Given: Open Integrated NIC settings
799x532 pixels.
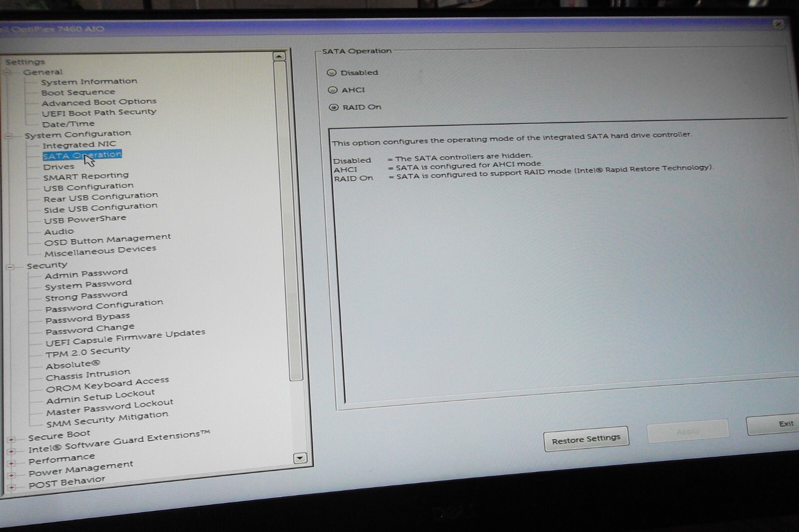Looking at the screenshot, I should click(x=79, y=145).
